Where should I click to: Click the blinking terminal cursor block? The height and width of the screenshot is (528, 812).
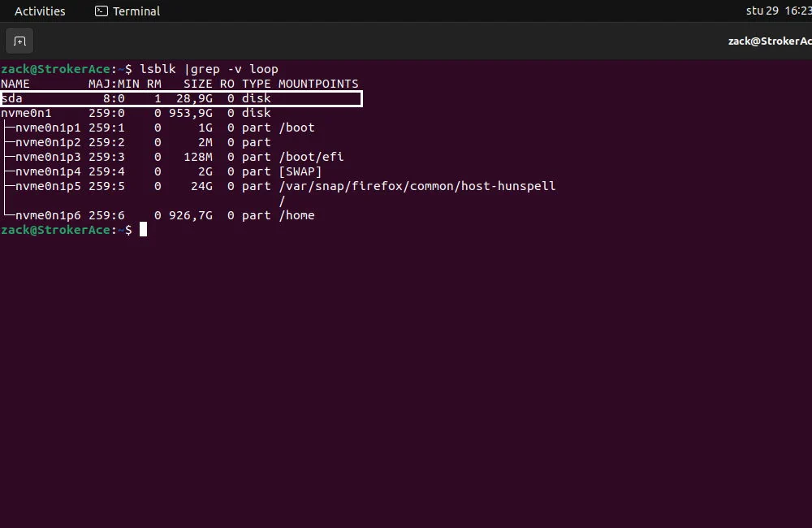tap(143, 230)
